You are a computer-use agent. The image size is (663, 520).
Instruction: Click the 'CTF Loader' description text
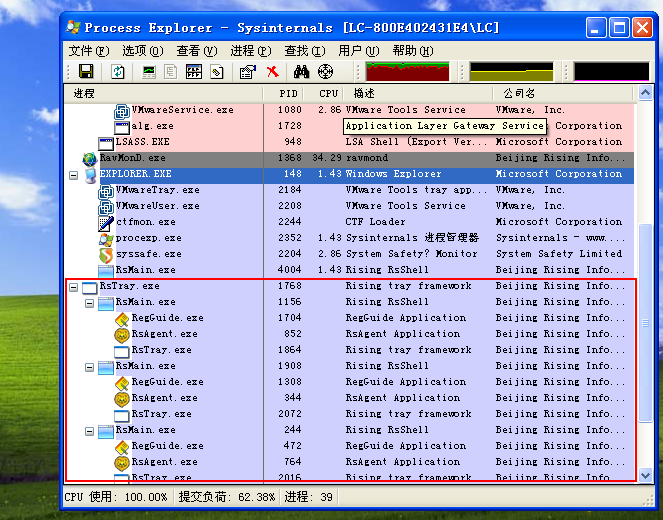pyautogui.click(x=375, y=222)
